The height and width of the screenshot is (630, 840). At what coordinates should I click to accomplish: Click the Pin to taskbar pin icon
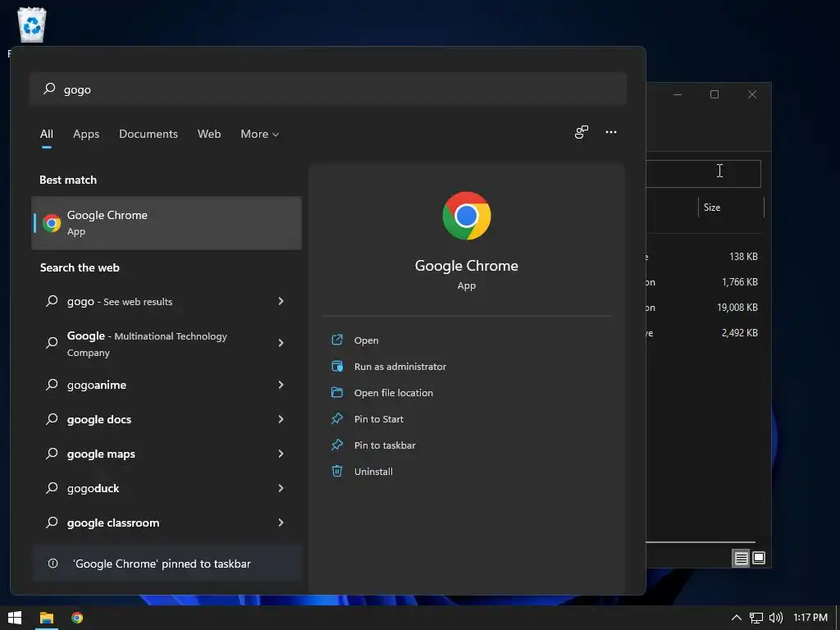click(337, 445)
